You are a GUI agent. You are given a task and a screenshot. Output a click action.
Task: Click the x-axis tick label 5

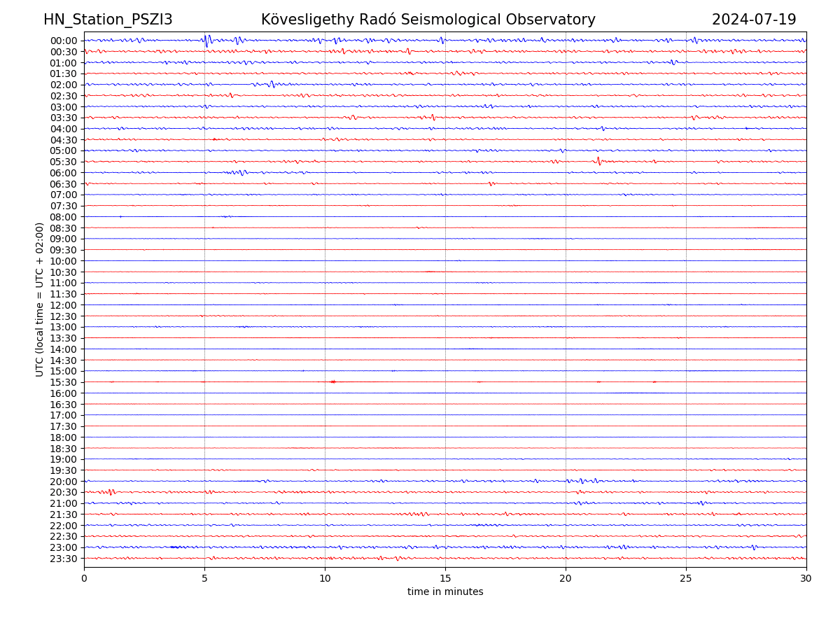coord(204,578)
